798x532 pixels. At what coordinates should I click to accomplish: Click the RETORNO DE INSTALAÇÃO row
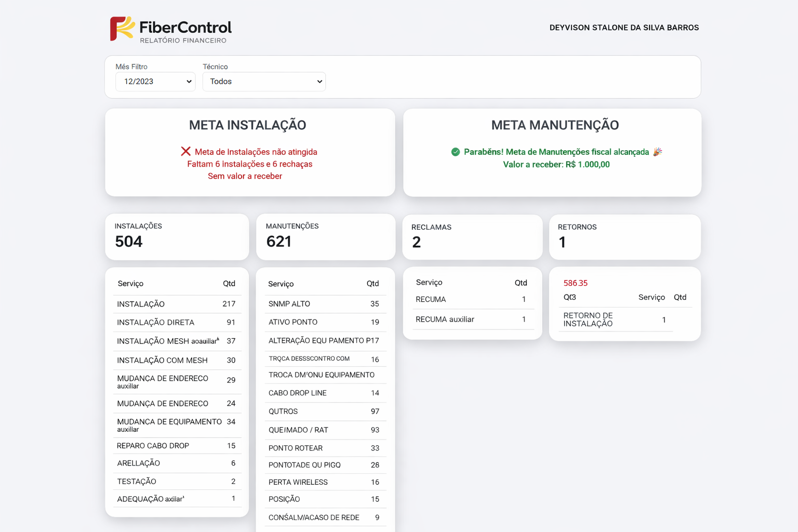[x=616, y=320]
